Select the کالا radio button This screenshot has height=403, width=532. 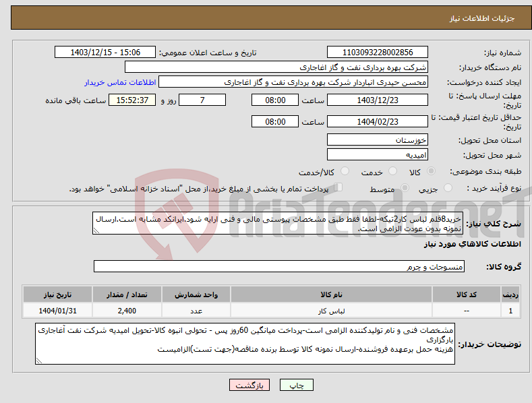click(x=432, y=171)
